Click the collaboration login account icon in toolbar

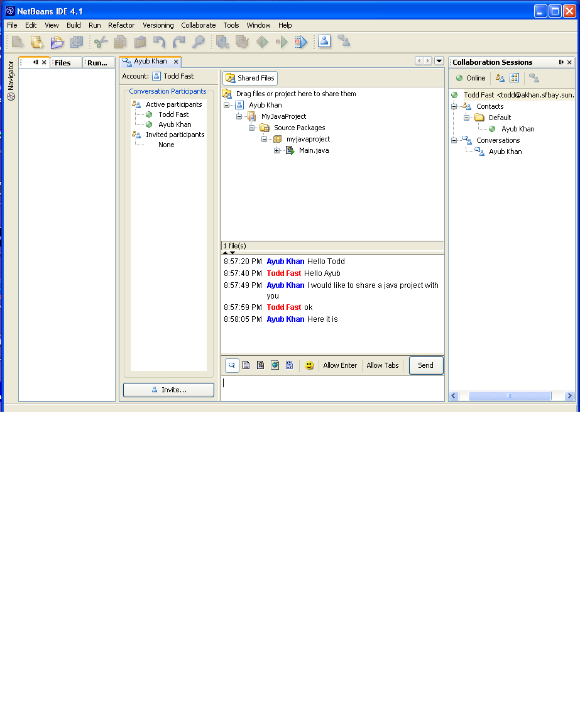tap(324, 41)
